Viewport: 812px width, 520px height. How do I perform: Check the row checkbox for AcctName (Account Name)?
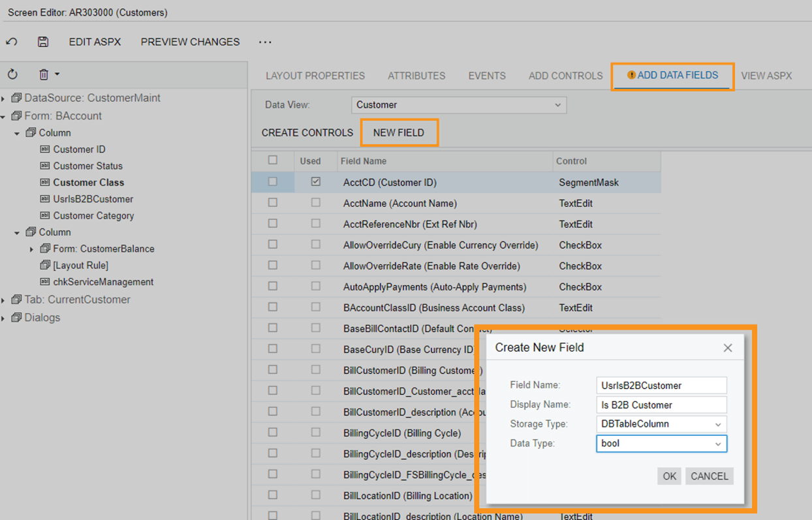click(x=273, y=203)
